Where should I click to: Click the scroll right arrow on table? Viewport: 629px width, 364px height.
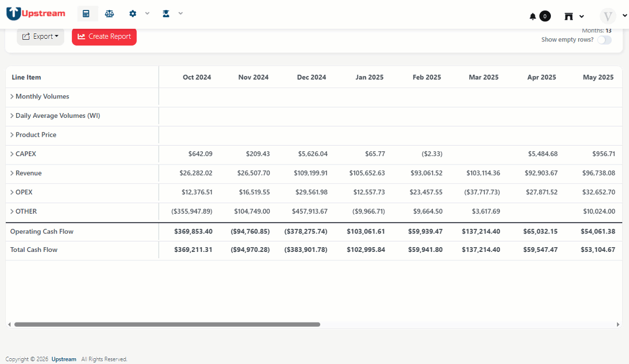(620, 325)
